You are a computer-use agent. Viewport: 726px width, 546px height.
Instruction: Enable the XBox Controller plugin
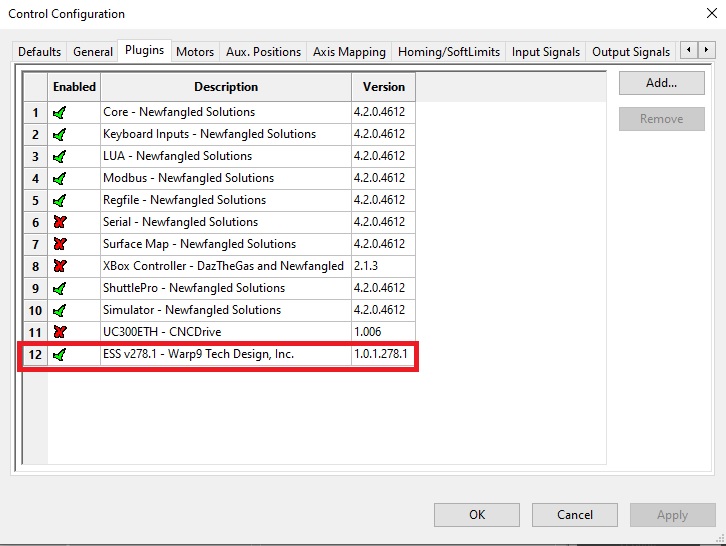(60, 267)
